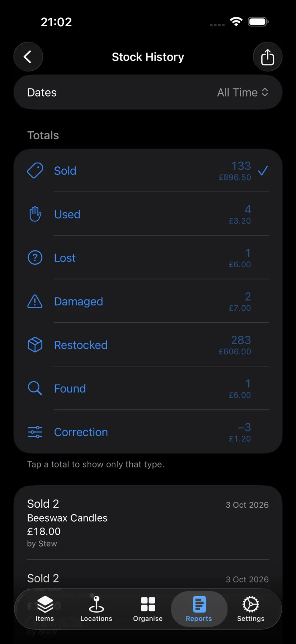Open the Beeswax Candles sold entry
The height and width of the screenshot is (644, 296).
[x=148, y=523]
